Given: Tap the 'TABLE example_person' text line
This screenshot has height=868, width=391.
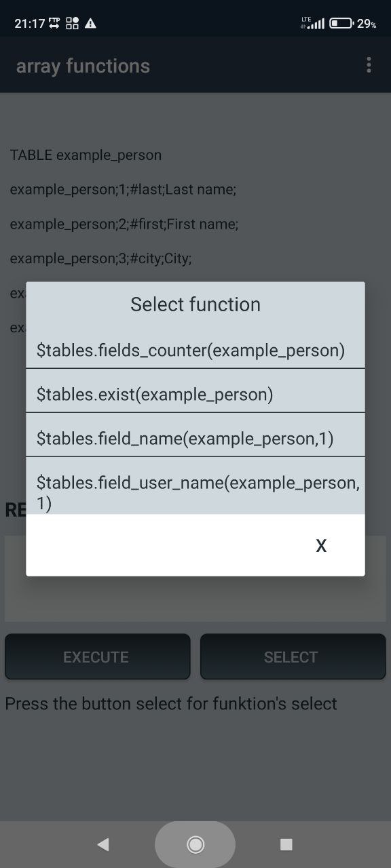Looking at the screenshot, I should [86, 155].
